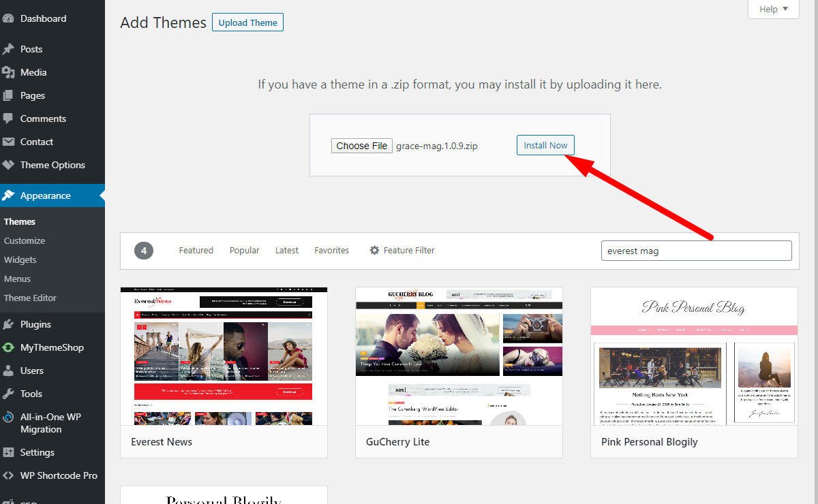
Task: Click the Everest News theme name
Action: pyautogui.click(x=162, y=442)
